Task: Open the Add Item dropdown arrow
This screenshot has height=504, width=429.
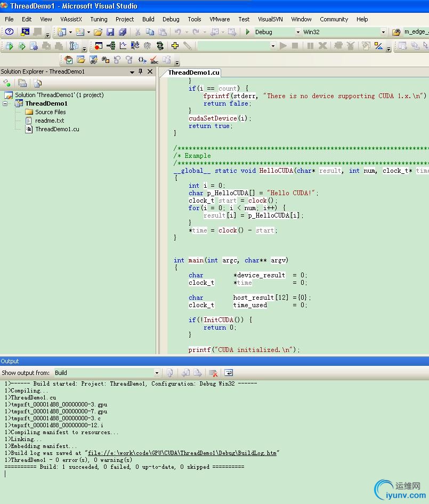Action: pyautogui.click(x=88, y=32)
